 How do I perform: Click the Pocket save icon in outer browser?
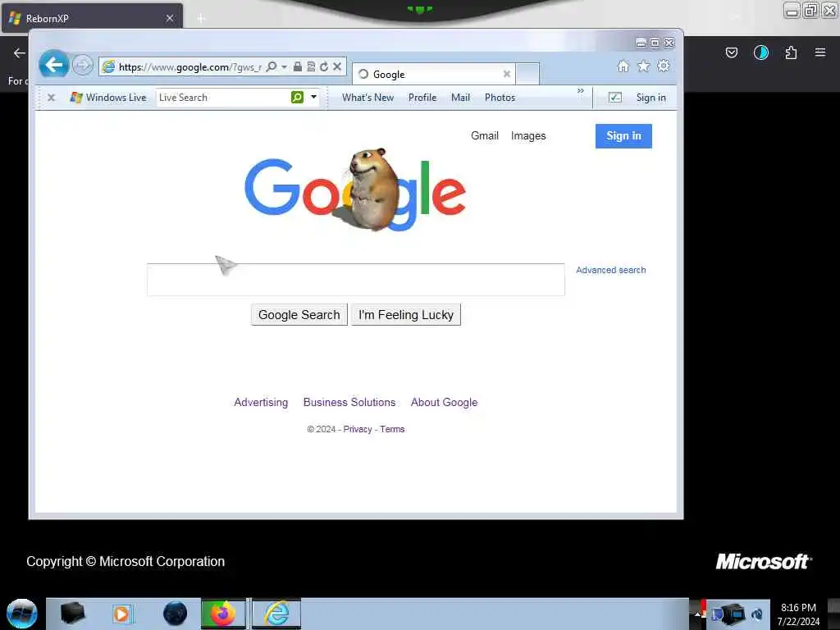click(732, 52)
